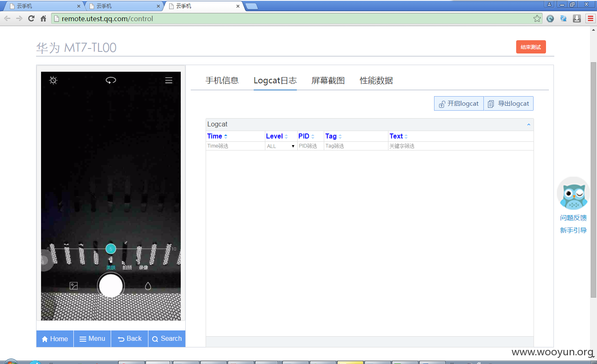Click the owl mascot feedback icon

tap(573, 193)
